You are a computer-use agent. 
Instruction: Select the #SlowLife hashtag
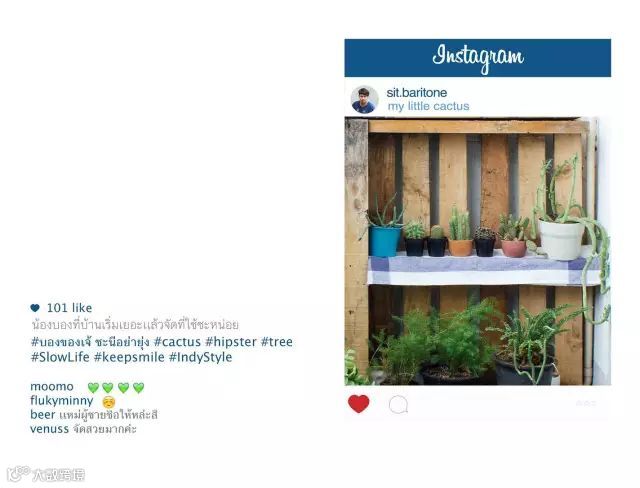(60, 357)
